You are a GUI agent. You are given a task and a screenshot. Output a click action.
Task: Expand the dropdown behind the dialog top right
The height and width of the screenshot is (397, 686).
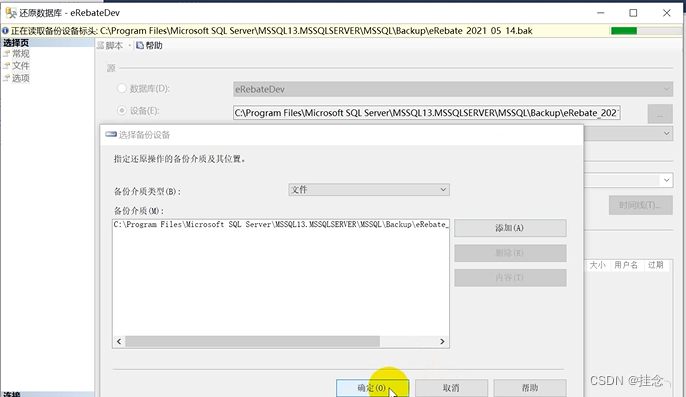(x=666, y=133)
